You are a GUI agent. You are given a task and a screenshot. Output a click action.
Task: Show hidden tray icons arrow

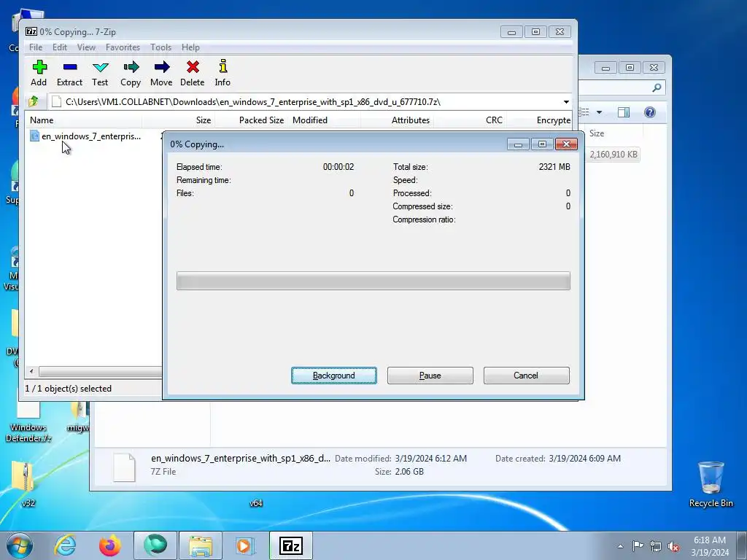tap(620, 546)
